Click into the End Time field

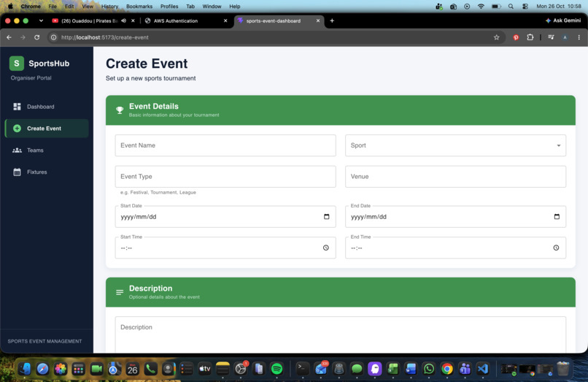455,248
